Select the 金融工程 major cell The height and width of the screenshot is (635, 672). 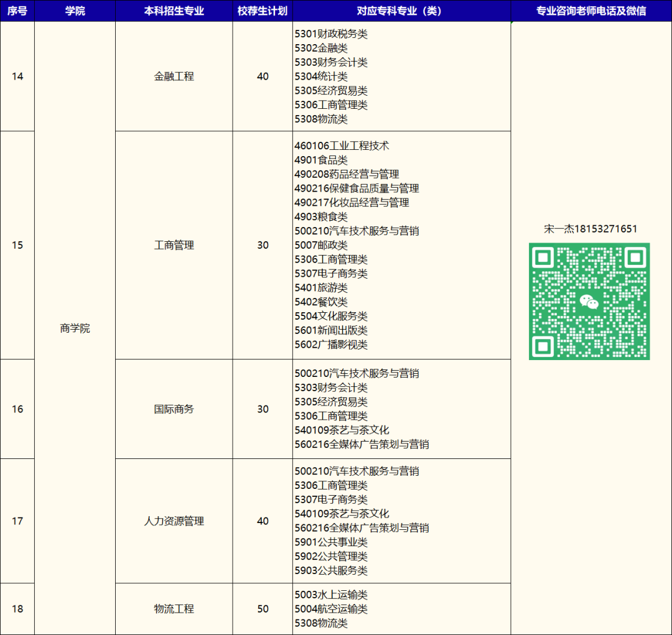[x=174, y=76]
